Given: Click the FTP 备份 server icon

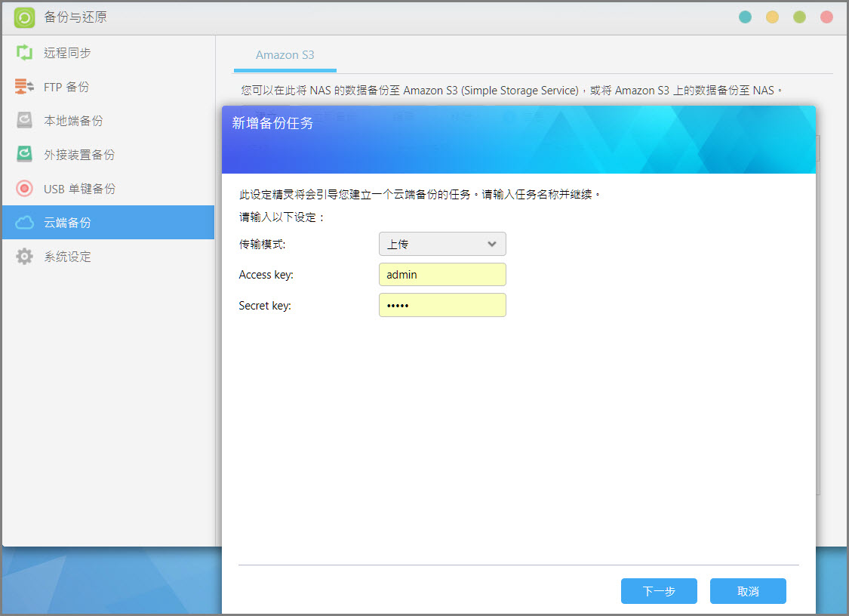Looking at the screenshot, I should point(24,87).
